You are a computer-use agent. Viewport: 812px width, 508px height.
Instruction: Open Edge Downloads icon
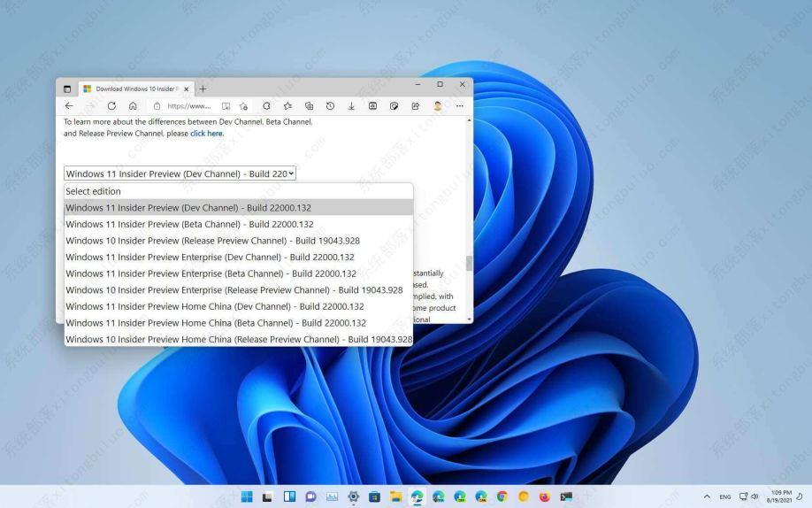[x=351, y=105]
